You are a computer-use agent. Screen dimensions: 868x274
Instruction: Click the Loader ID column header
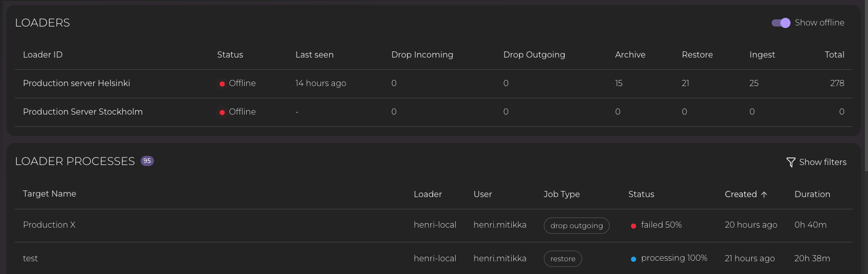(43, 54)
